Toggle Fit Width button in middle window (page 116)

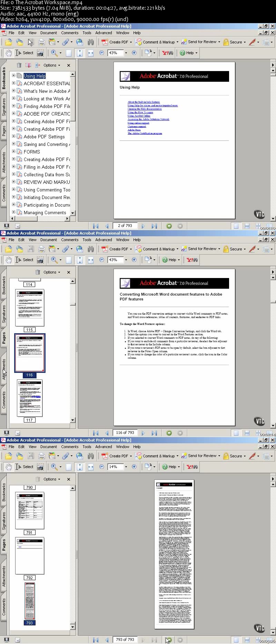(91, 260)
